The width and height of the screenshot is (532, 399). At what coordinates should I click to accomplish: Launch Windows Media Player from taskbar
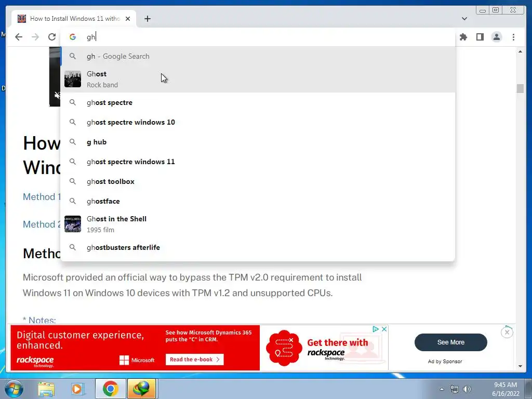(x=78, y=389)
